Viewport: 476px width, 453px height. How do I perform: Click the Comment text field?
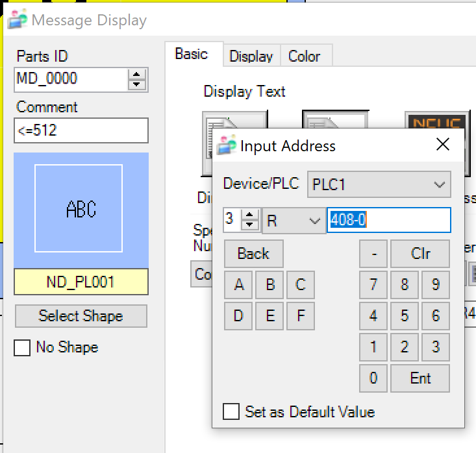(81, 130)
